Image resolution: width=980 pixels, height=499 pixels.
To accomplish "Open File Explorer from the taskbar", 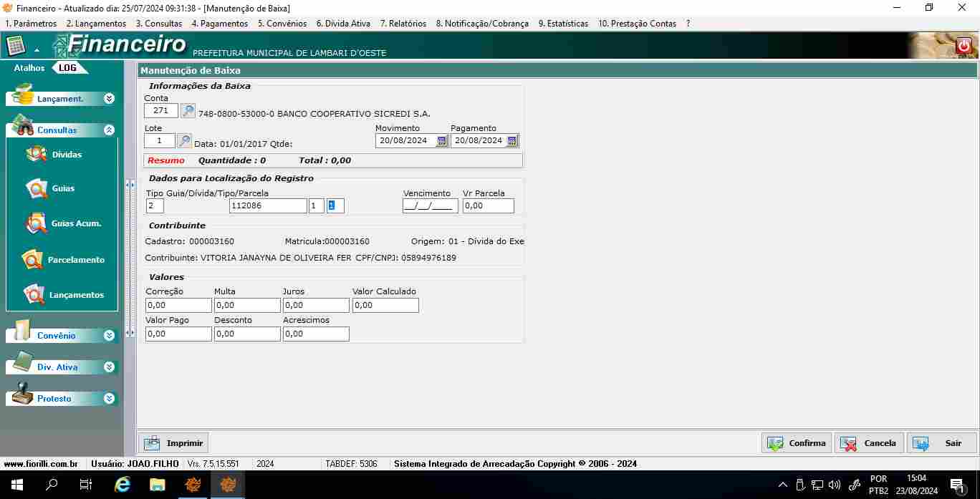I will point(157,485).
